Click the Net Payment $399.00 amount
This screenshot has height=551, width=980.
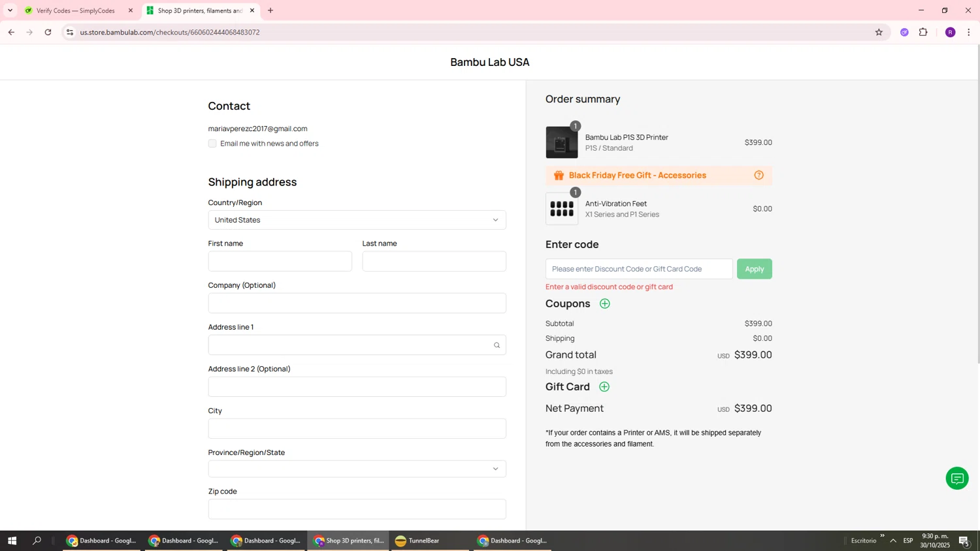pyautogui.click(x=753, y=408)
